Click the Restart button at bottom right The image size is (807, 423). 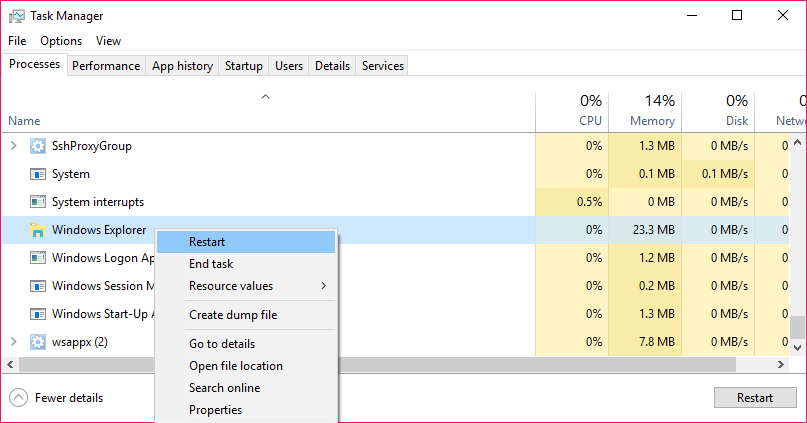(x=755, y=398)
